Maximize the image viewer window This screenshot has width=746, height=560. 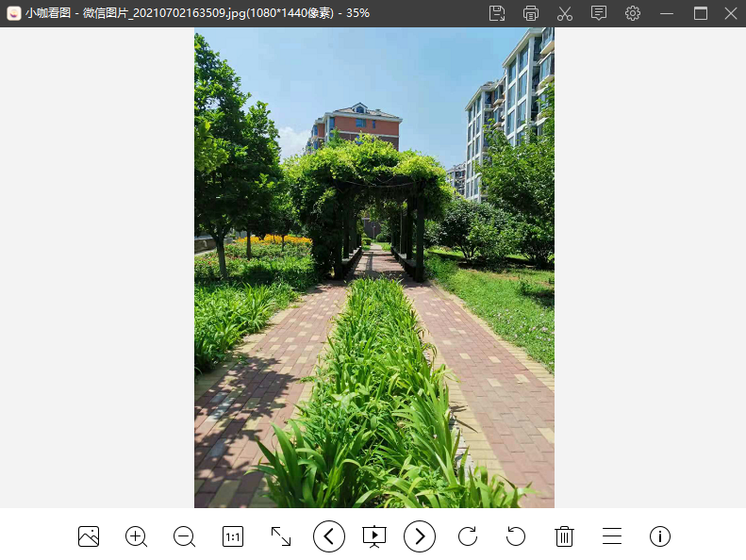tap(700, 13)
